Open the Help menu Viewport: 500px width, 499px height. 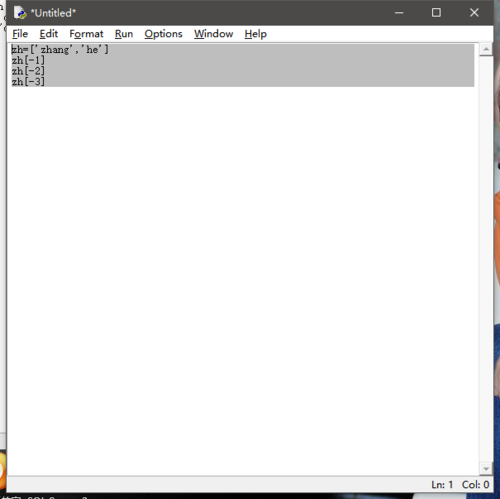point(256,34)
